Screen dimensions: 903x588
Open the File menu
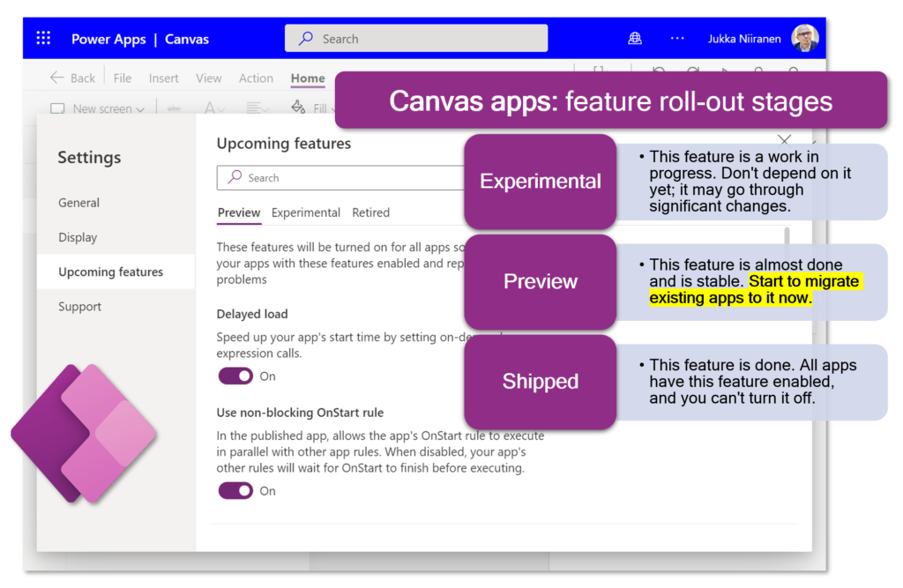pos(122,78)
